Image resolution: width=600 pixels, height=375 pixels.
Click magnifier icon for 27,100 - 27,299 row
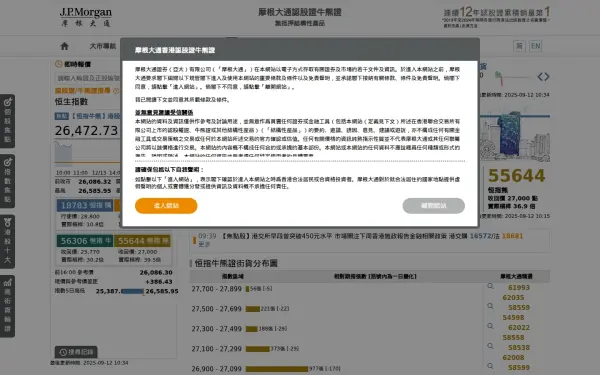pyautogui.click(x=490, y=346)
